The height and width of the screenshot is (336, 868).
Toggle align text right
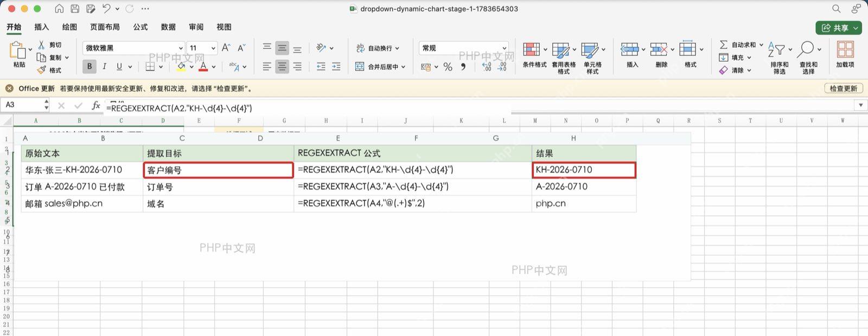(x=297, y=66)
